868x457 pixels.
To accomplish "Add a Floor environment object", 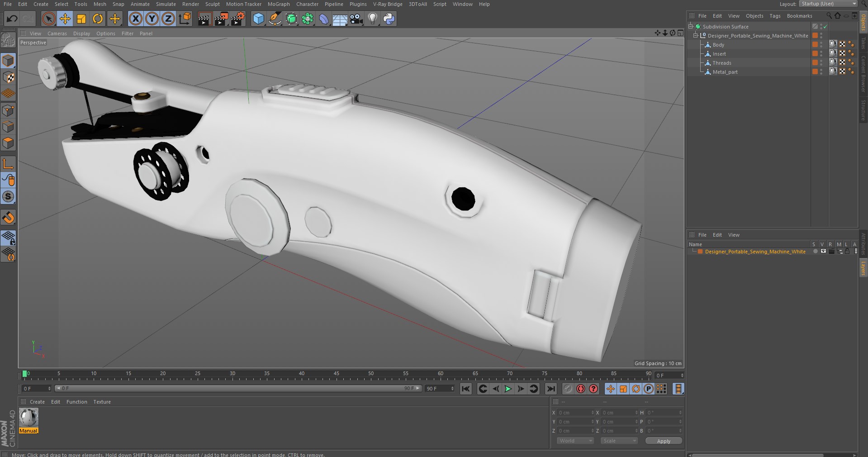I will [x=340, y=19].
